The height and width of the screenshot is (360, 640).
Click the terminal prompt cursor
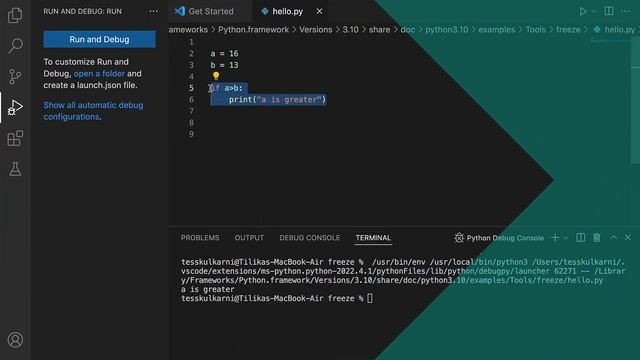pyautogui.click(x=370, y=298)
